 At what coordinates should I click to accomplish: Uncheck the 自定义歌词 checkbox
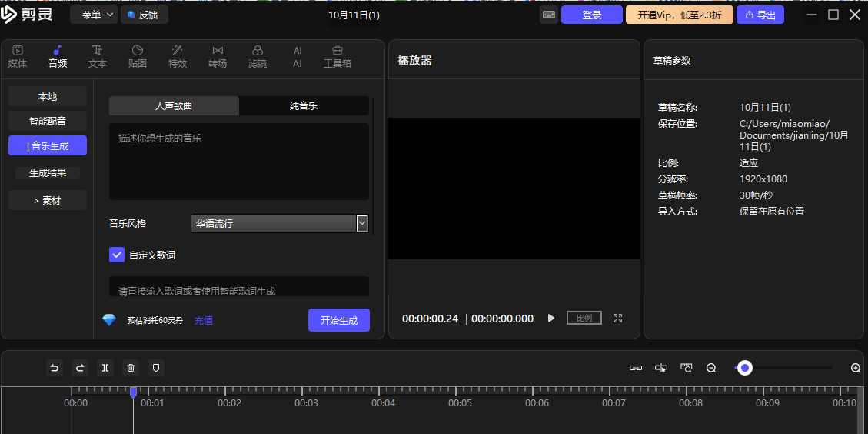(x=117, y=255)
